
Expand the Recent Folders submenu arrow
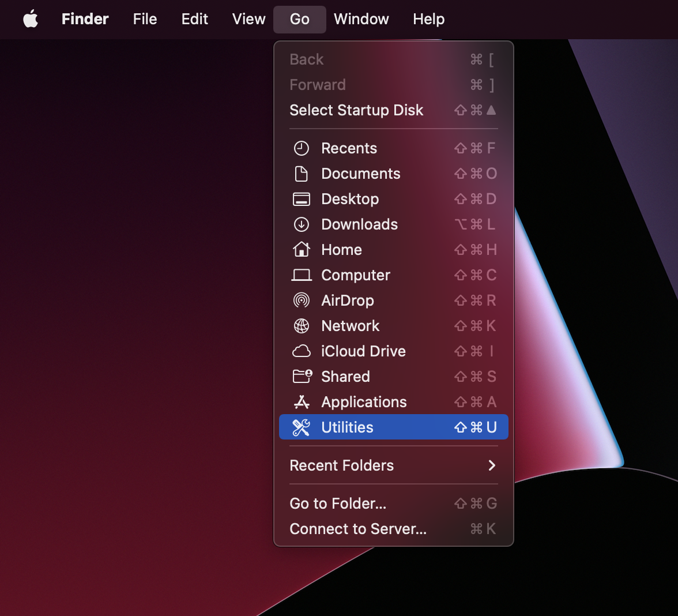coord(492,465)
